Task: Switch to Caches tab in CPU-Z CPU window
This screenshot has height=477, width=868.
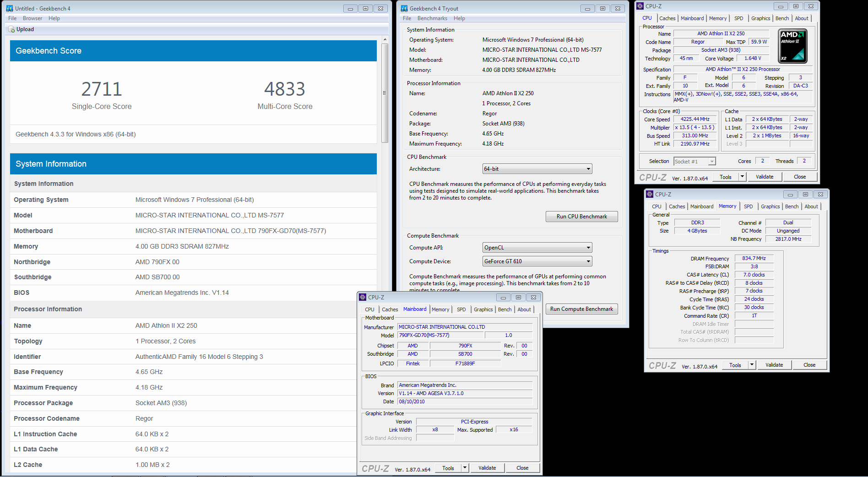Action: [x=667, y=18]
